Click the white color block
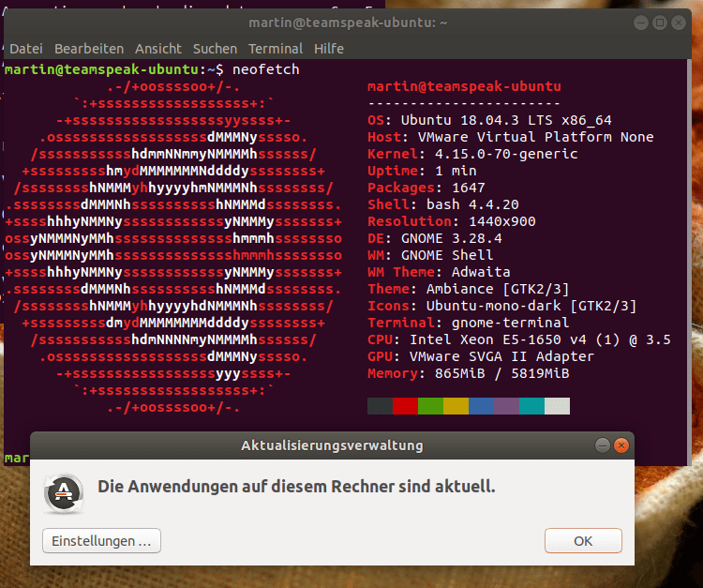The image size is (703, 588). pyautogui.click(x=558, y=406)
